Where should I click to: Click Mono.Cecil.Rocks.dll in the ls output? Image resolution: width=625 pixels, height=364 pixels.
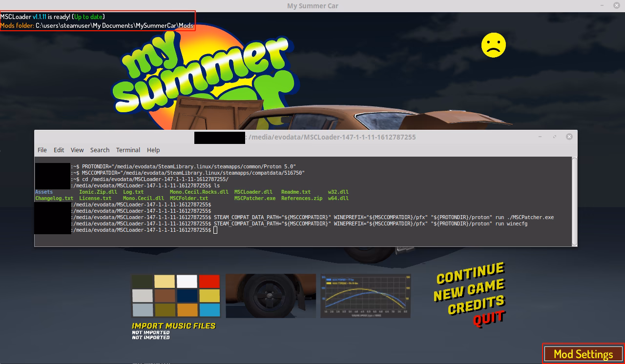point(199,192)
